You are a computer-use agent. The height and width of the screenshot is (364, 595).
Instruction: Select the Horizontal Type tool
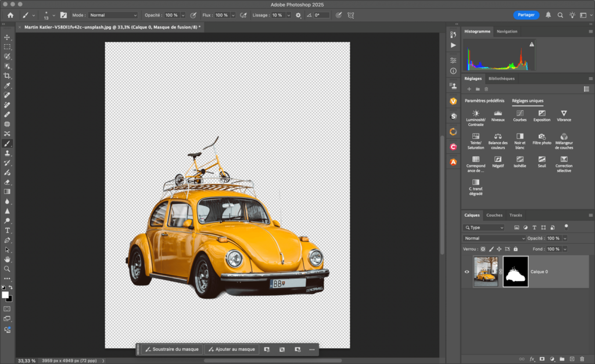[7, 230]
